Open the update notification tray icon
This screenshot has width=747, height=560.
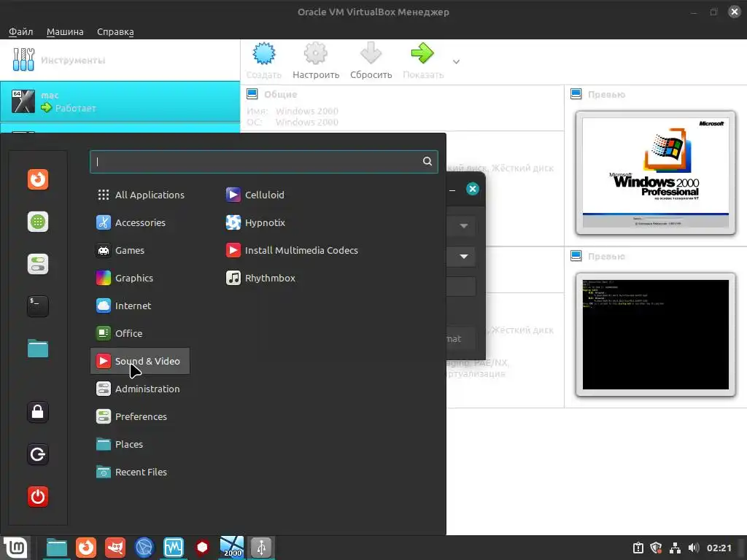pyautogui.click(x=638, y=548)
